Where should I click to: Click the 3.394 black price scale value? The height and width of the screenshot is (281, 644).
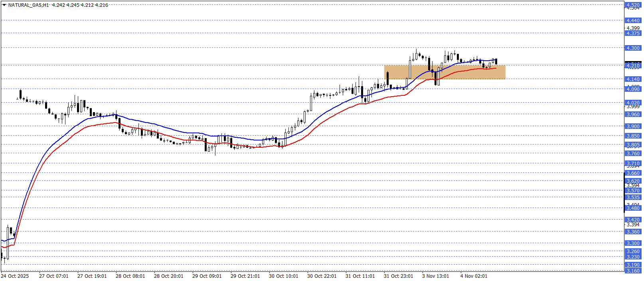tap(633, 225)
